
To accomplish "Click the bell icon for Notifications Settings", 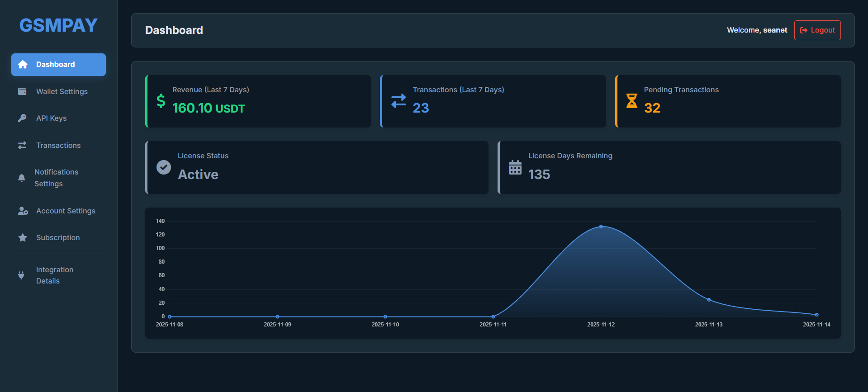I will tap(22, 178).
